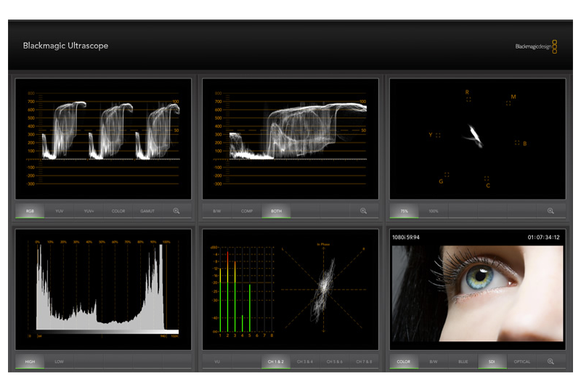Set vectorscope to 100% scale
The image size is (581, 392).
pos(434,211)
